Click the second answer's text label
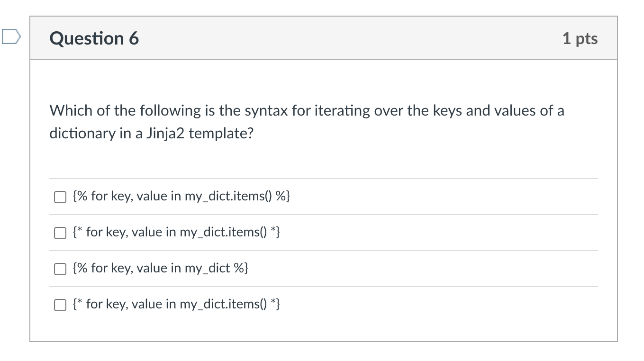 pyautogui.click(x=177, y=232)
